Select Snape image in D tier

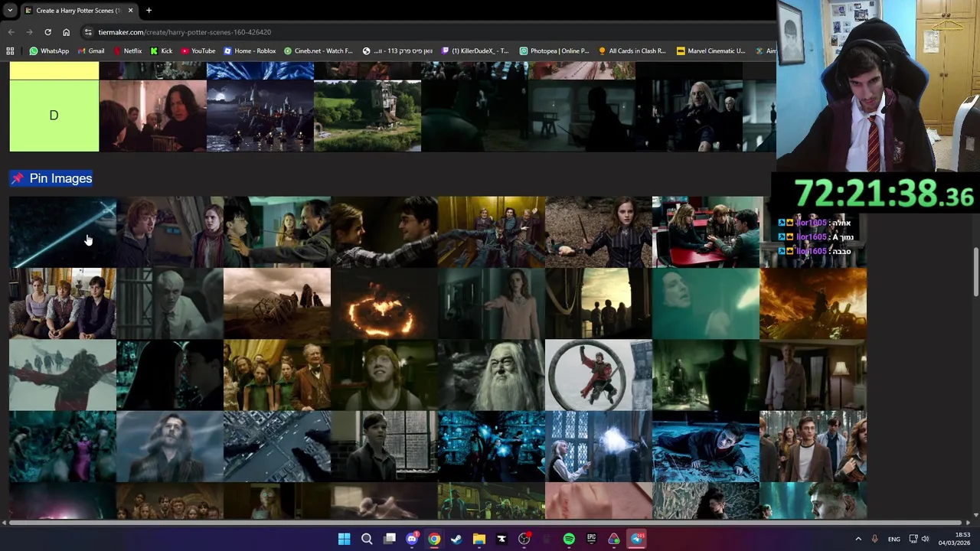153,116
